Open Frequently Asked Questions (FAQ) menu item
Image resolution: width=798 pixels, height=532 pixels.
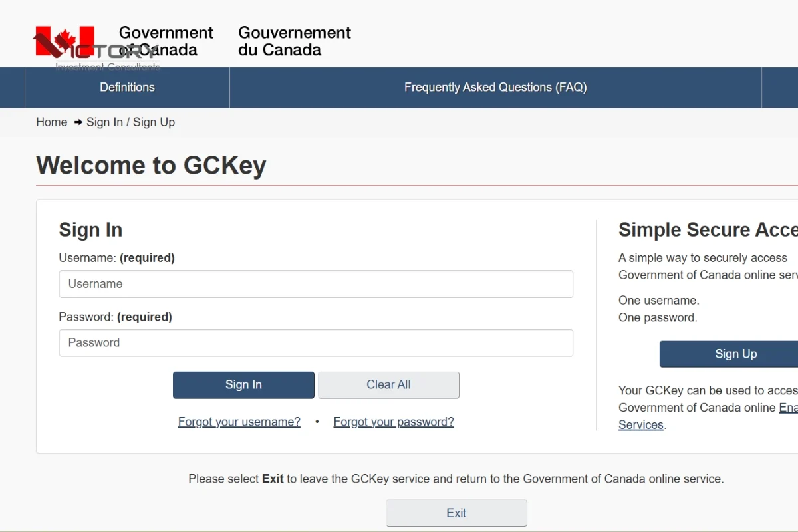pos(495,87)
